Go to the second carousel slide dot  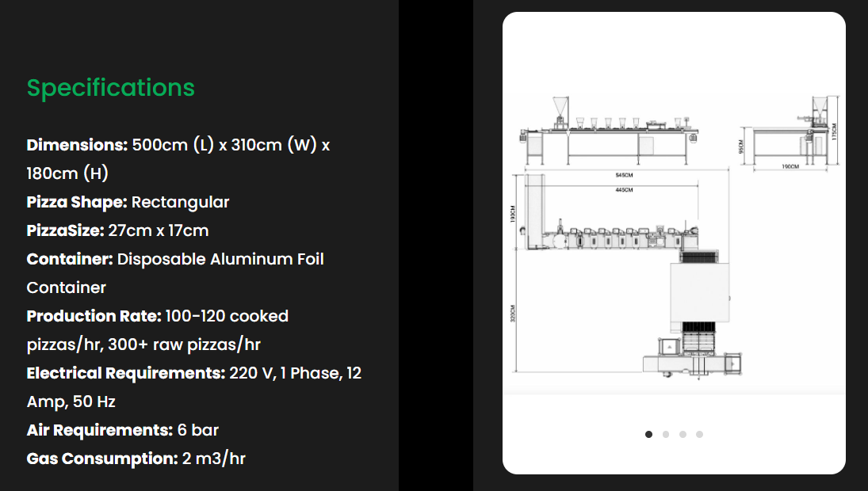(666, 434)
